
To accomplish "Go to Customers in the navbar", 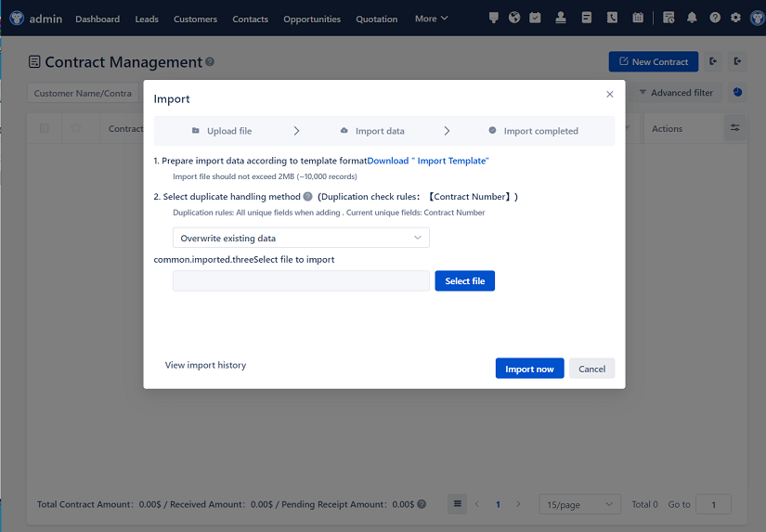I will click(x=195, y=19).
